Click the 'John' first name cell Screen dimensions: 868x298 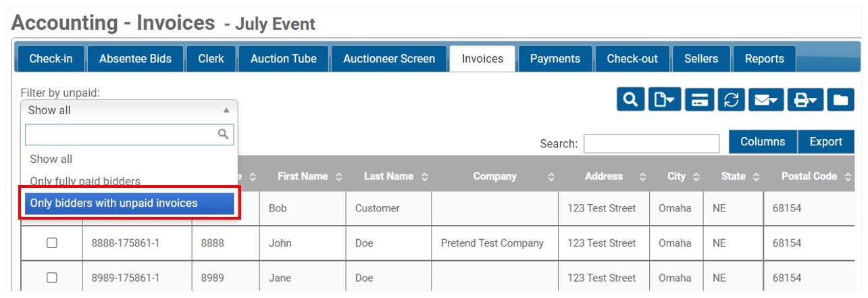point(303,243)
